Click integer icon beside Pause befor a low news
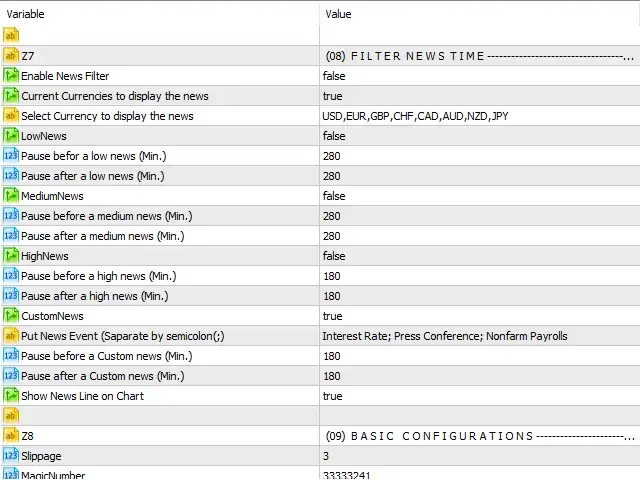Image resolution: width=640 pixels, height=480 pixels. [11, 156]
